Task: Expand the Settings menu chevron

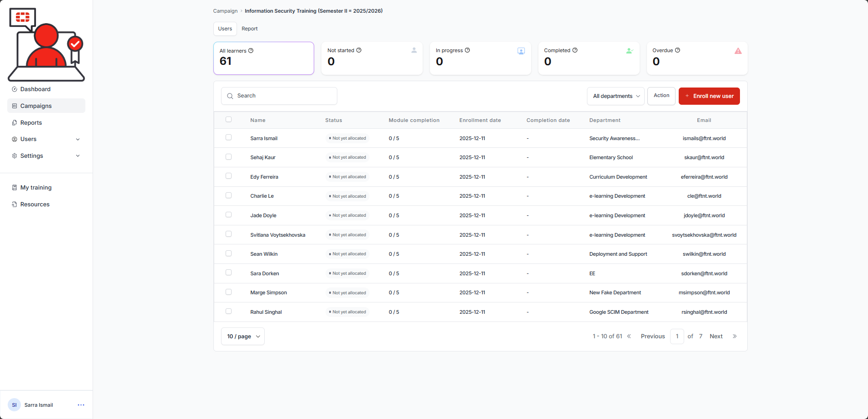Action: click(78, 156)
